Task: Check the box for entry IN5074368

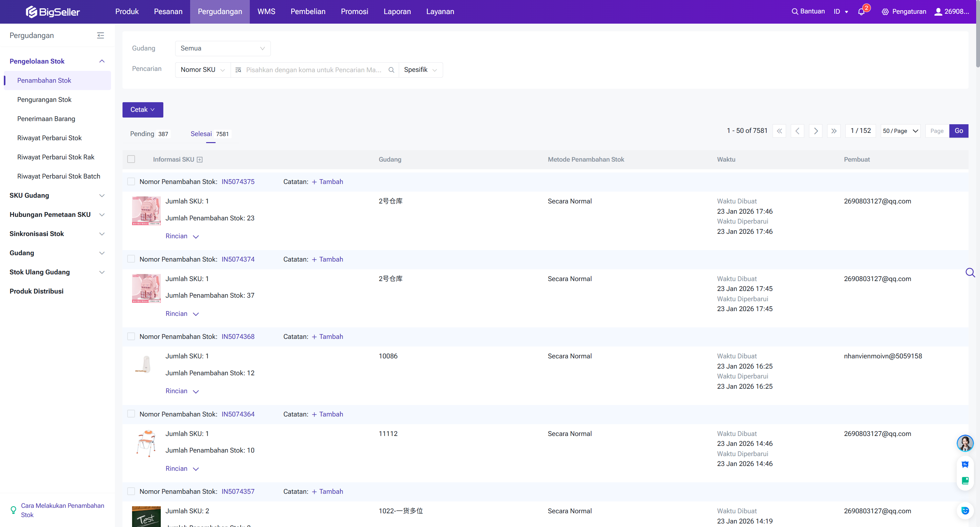Action: pyautogui.click(x=131, y=337)
